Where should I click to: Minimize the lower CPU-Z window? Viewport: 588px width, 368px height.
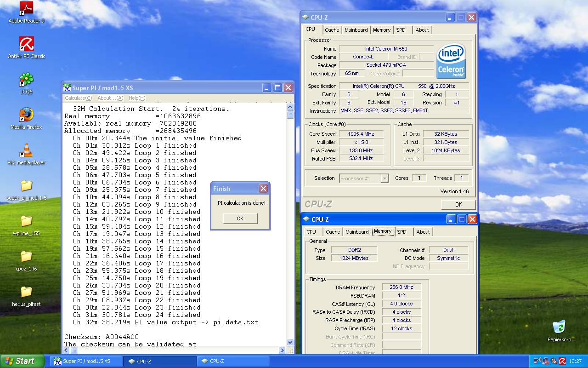(x=451, y=219)
